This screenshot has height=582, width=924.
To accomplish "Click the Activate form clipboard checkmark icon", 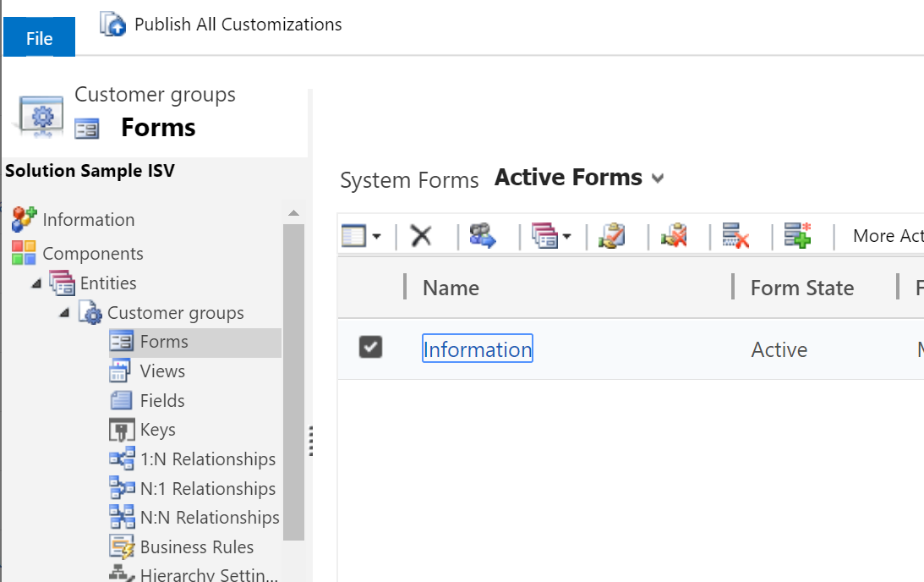I will click(611, 236).
